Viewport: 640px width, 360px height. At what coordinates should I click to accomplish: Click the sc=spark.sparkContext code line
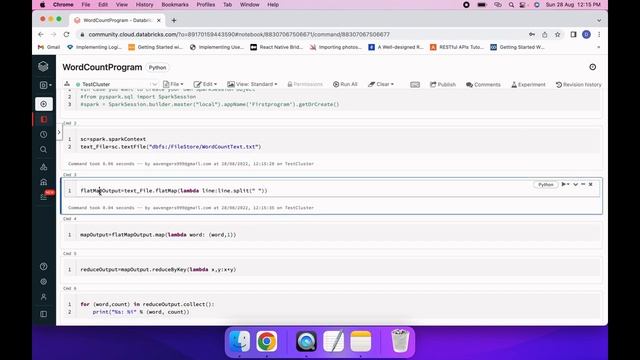click(113, 139)
